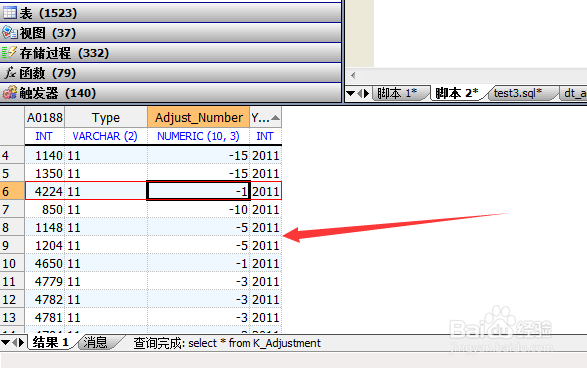Open the results tab list dropdown arrow
Image resolution: width=587 pixels, height=368 pixels.
(x=5, y=342)
